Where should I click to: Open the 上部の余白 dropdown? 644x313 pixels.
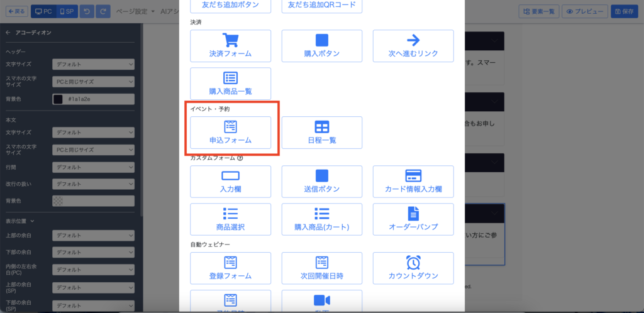click(93, 236)
